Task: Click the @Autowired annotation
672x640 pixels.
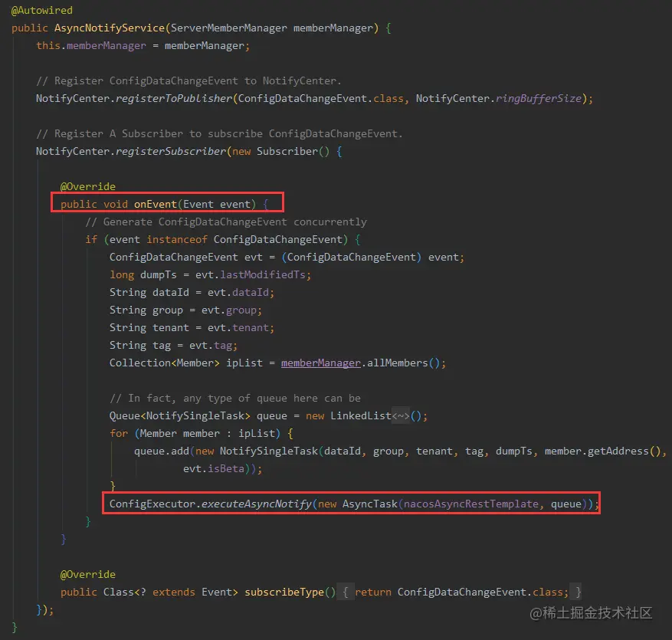Action: pos(42,10)
